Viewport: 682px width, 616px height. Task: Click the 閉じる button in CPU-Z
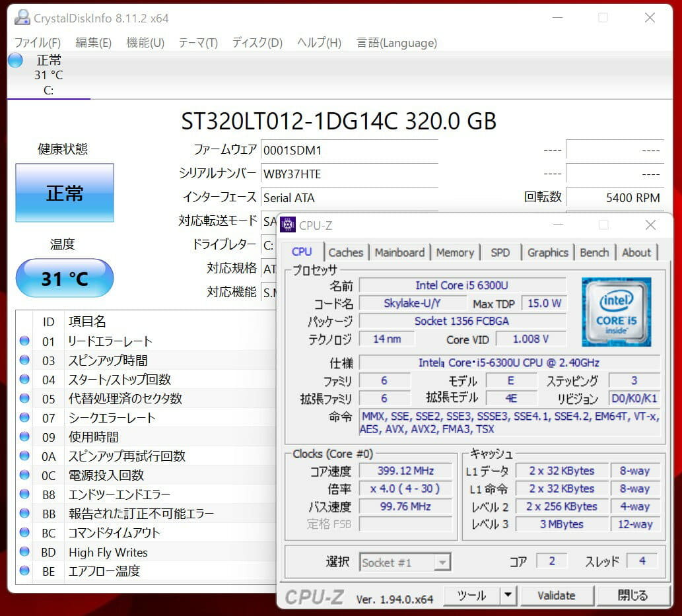coord(633,596)
